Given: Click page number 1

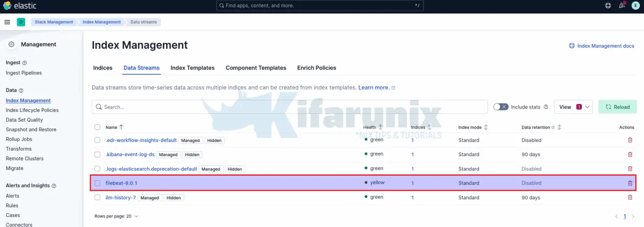Looking at the screenshot, I should point(625,217).
